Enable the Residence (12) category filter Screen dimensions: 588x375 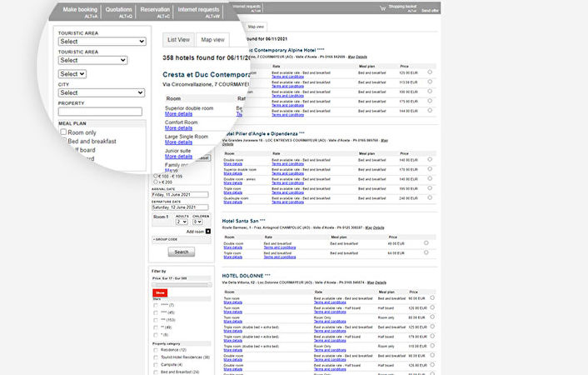pos(156,350)
